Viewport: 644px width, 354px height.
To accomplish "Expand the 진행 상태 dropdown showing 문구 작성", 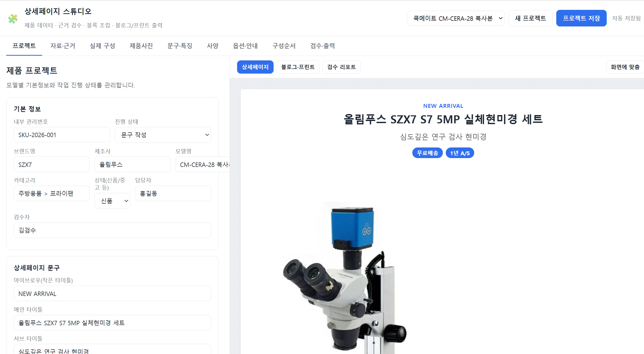I will point(163,135).
